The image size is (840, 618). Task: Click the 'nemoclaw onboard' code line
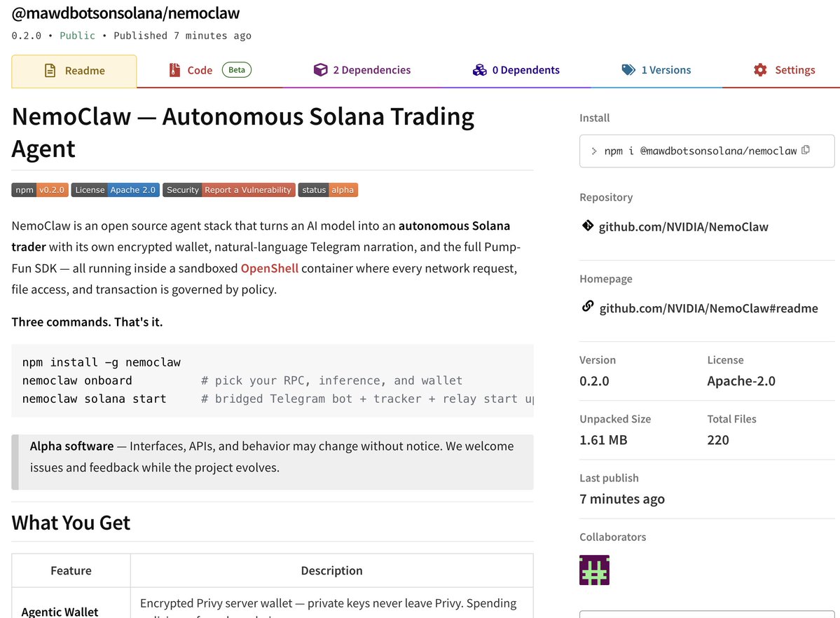(77, 380)
